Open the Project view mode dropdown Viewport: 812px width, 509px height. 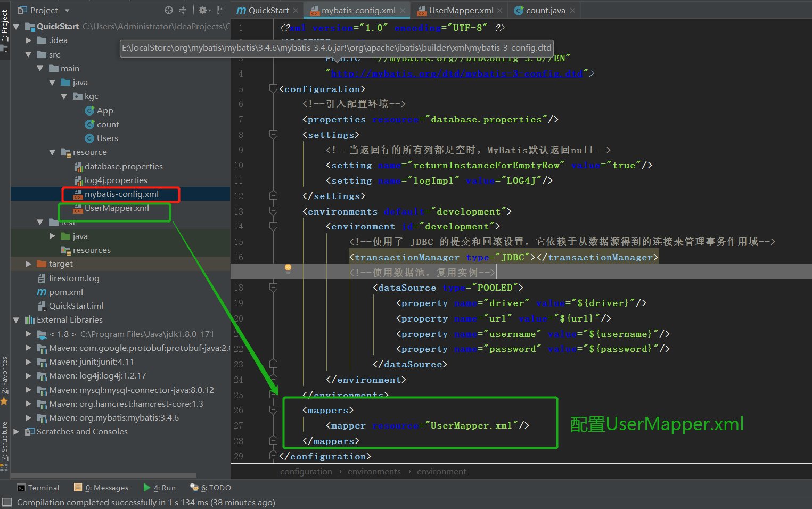(x=66, y=10)
